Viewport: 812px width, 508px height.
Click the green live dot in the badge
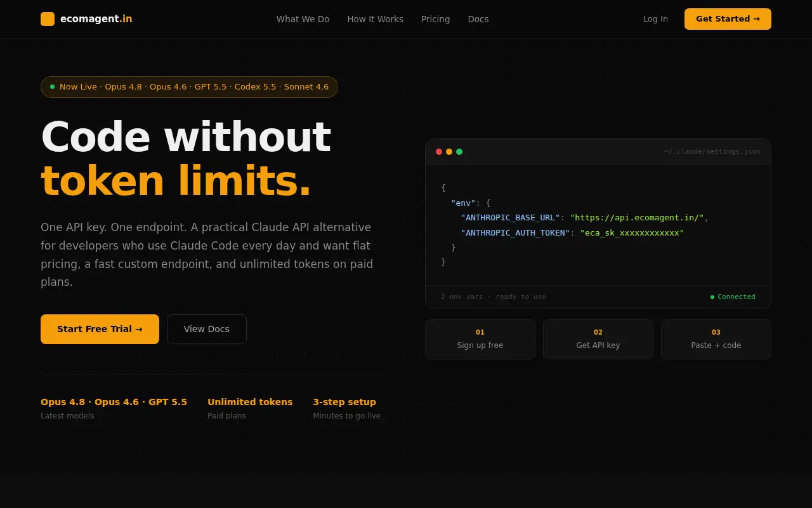[52, 87]
